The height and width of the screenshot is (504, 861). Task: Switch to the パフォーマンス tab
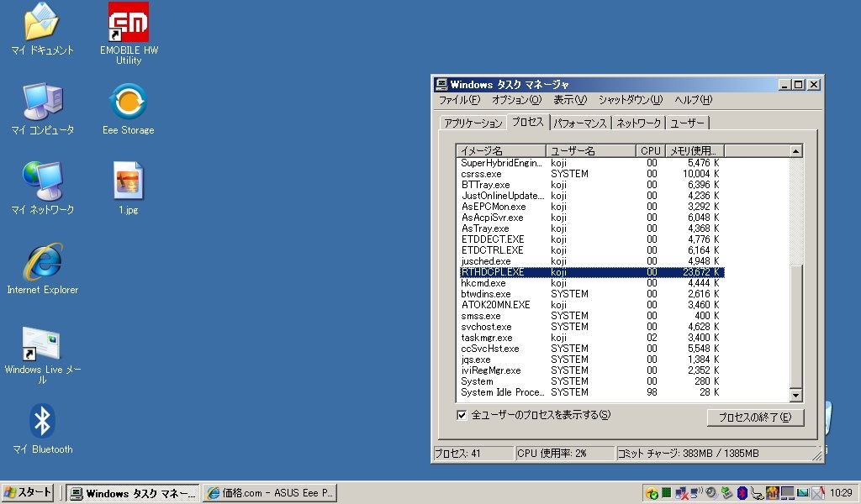click(580, 123)
